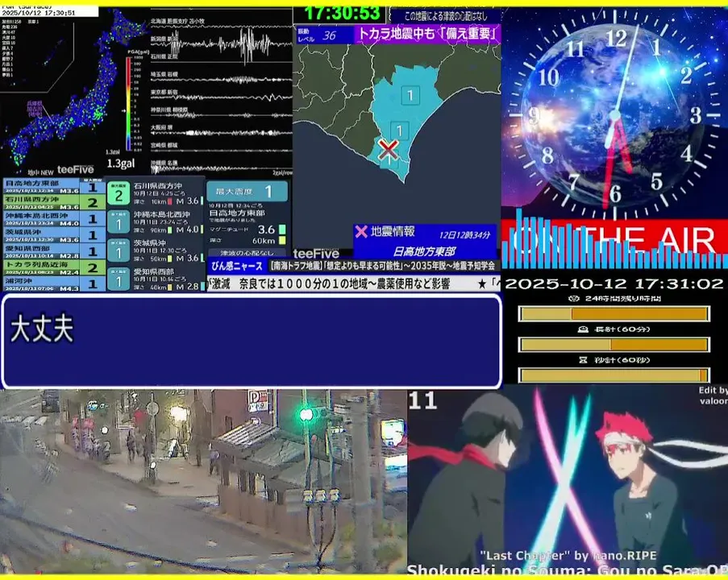Click the green traffic light in the street camera
728x580 pixels.
point(306,414)
